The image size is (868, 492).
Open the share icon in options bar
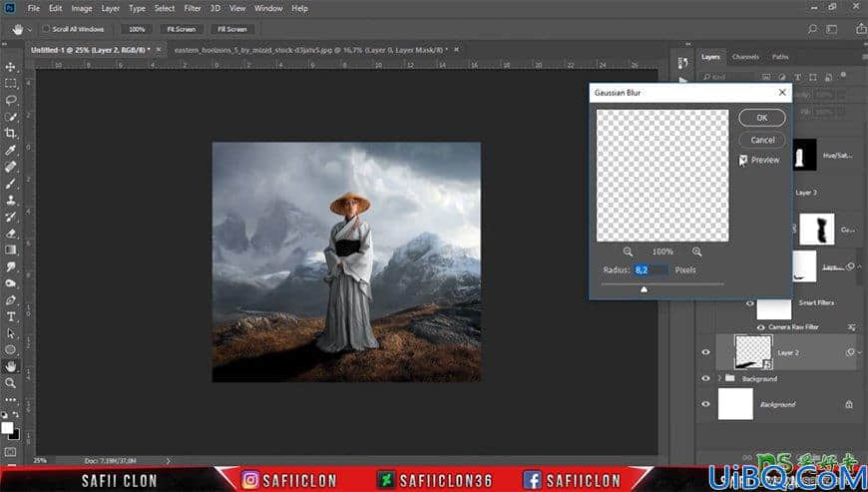coord(861,29)
